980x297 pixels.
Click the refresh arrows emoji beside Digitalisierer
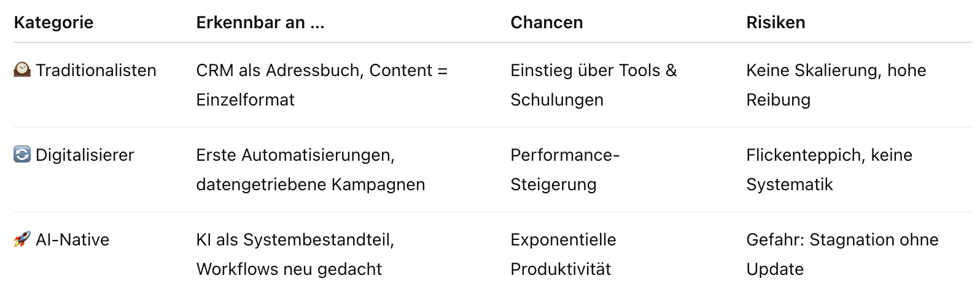(x=22, y=155)
